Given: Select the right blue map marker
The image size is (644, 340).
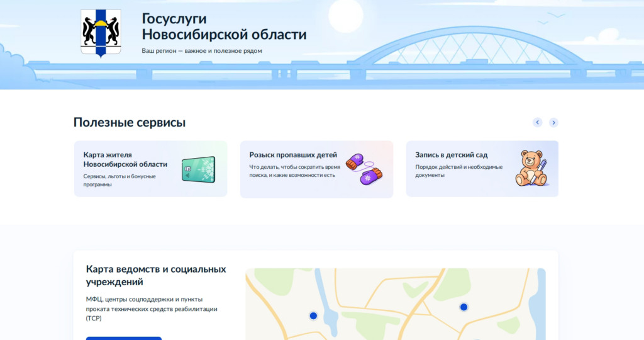Looking at the screenshot, I should tap(464, 307).
